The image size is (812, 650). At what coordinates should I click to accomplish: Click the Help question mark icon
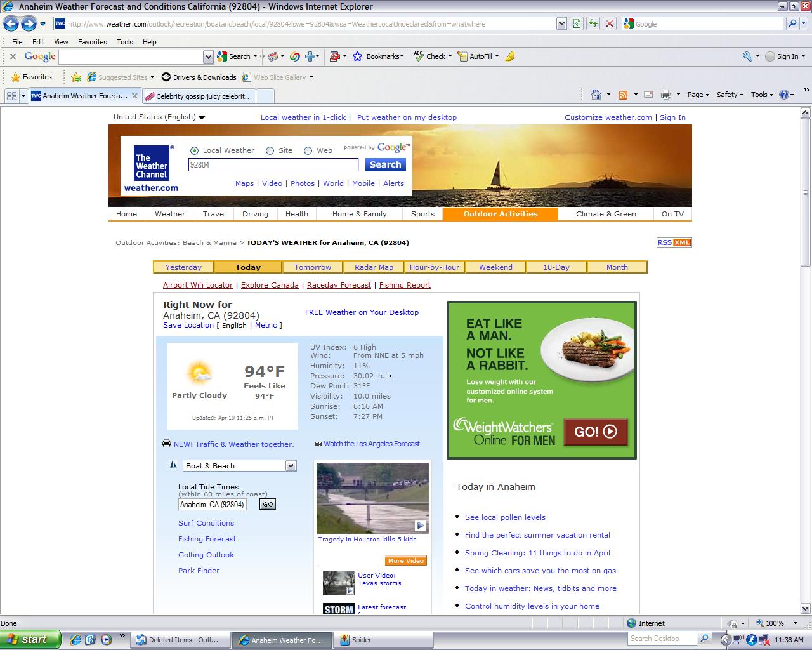tap(784, 95)
